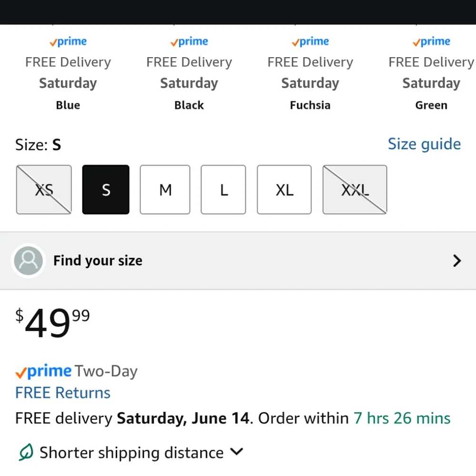The height and width of the screenshot is (476, 476).
Task: Choose the crossed-out XXL size
Action: [355, 190]
